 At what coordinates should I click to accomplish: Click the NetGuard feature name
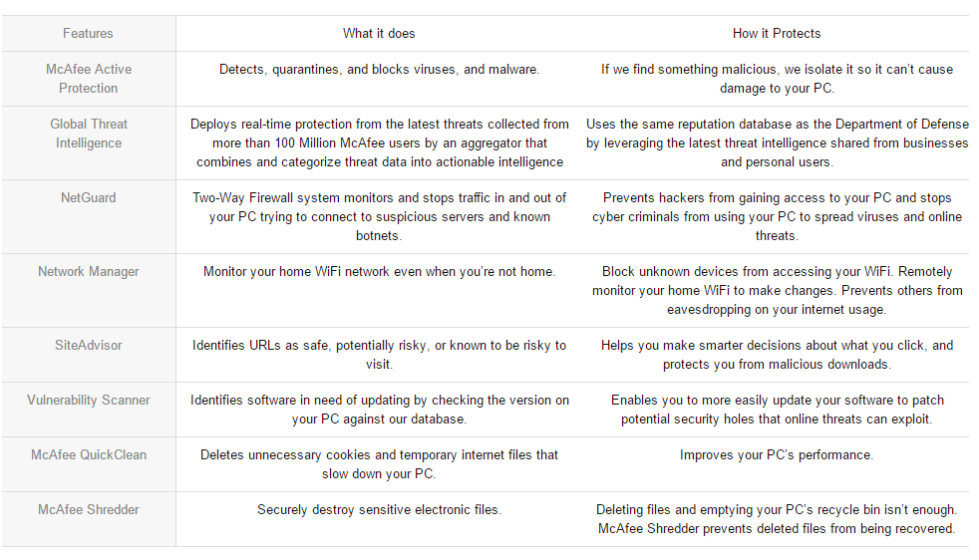89,198
